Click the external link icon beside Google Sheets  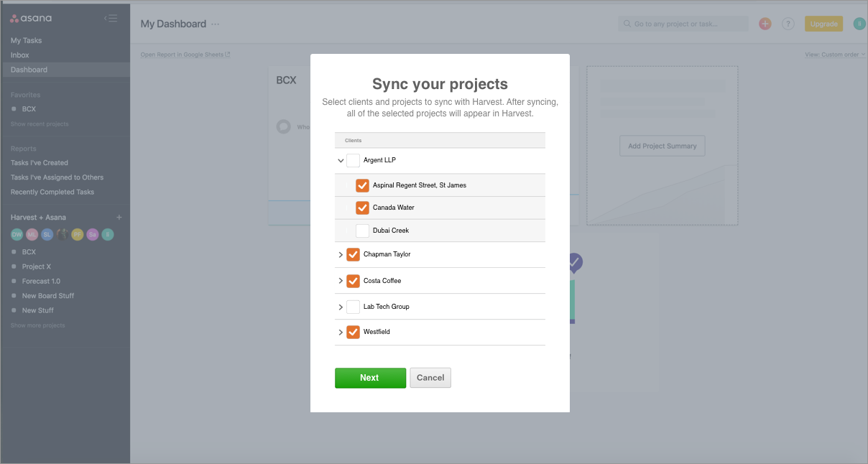pos(228,55)
